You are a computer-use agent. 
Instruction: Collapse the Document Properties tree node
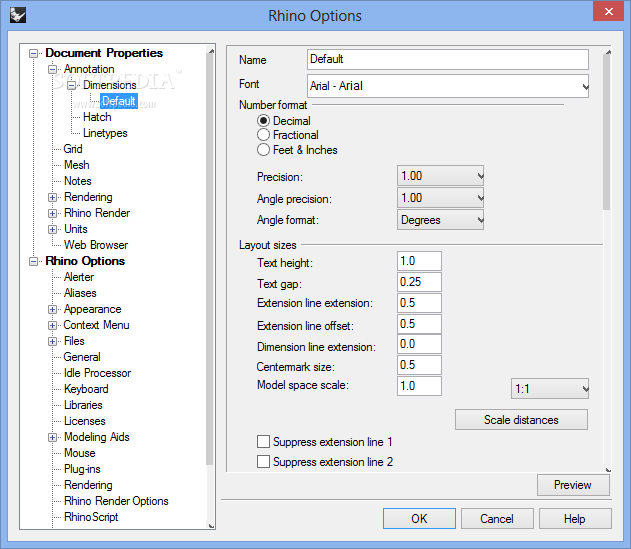pos(34,54)
